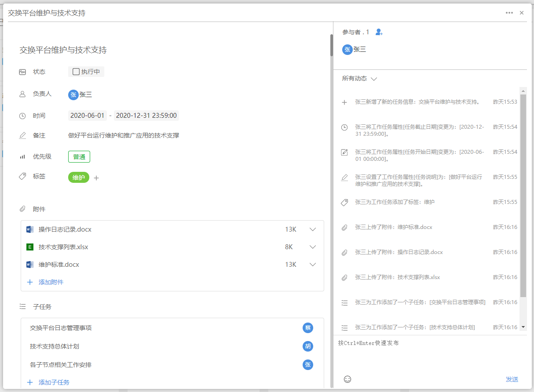534x392 pixels.
Task: Click the 发送 send button
Action: (x=512, y=379)
